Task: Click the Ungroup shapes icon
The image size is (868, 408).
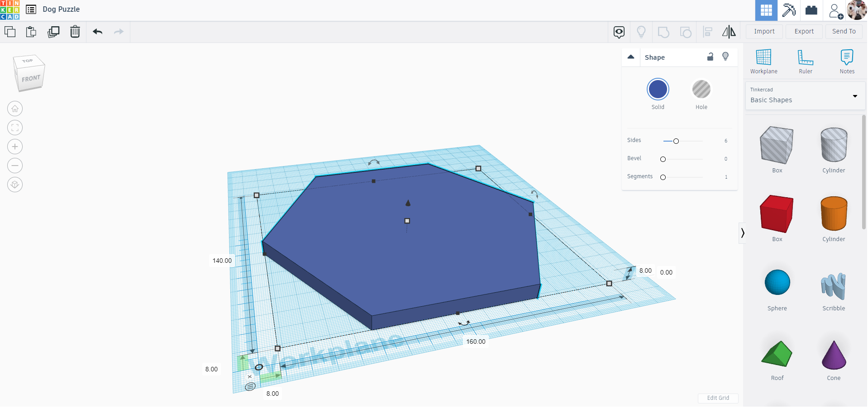Action: click(x=686, y=32)
